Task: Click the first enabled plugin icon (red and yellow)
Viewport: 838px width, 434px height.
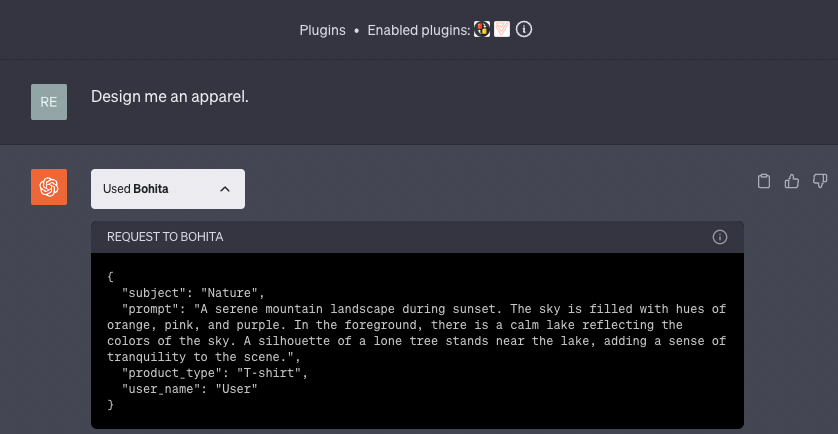Action: pos(481,30)
